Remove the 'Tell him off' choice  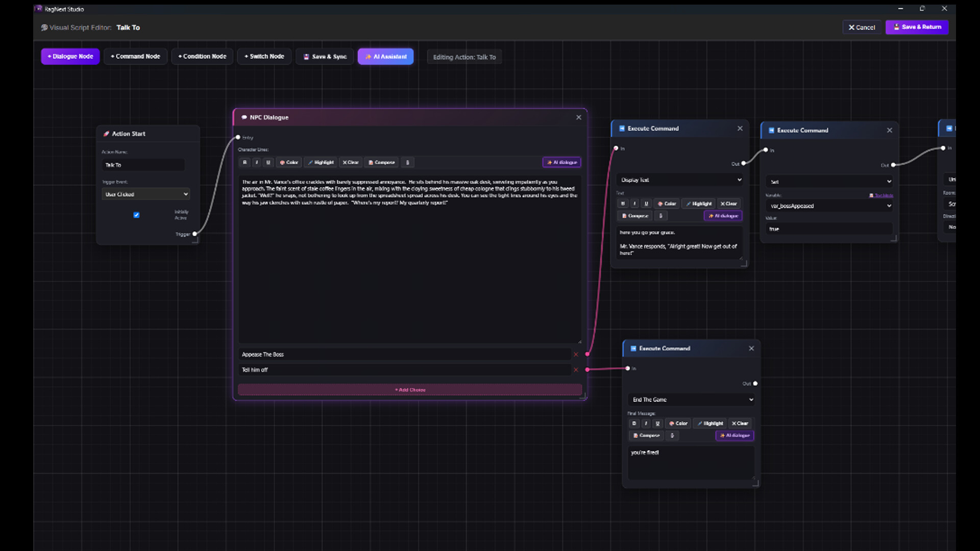576,370
